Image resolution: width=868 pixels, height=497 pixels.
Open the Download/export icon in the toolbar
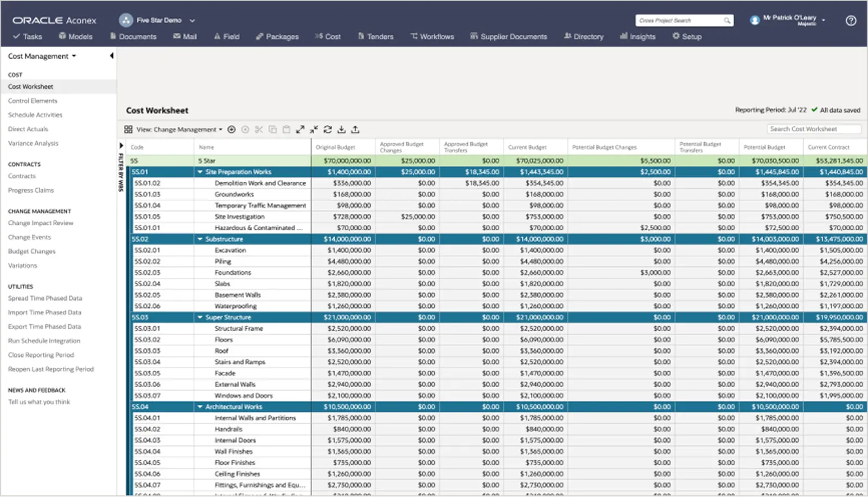[341, 129]
